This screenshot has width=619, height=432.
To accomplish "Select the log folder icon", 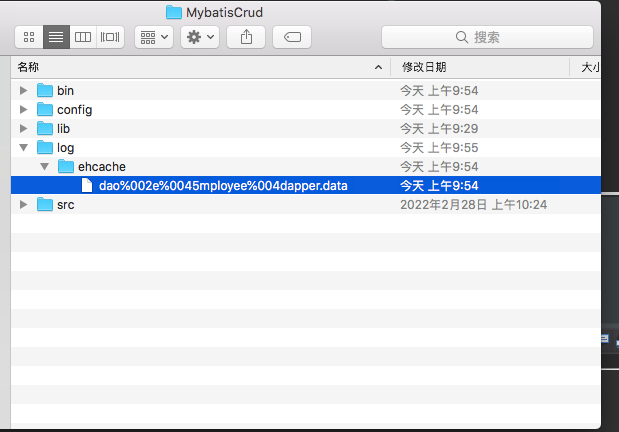I will coord(45,148).
